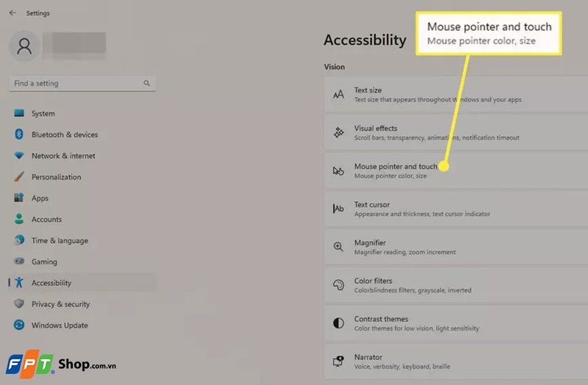Viewport: 588px width, 385px height.
Task: Click 'Colorblindness filters, grayscale, inverted' text
Action: (x=413, y=290)
